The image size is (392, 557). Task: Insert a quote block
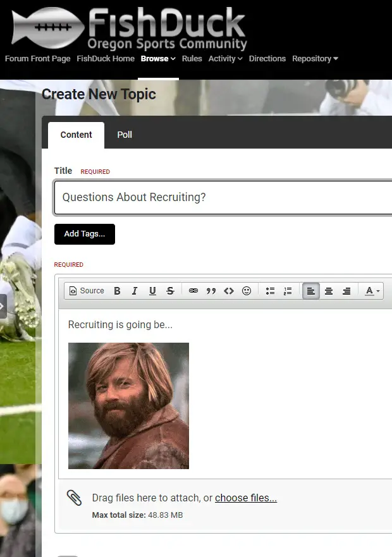pyautogui.click(x=211, y=291)
